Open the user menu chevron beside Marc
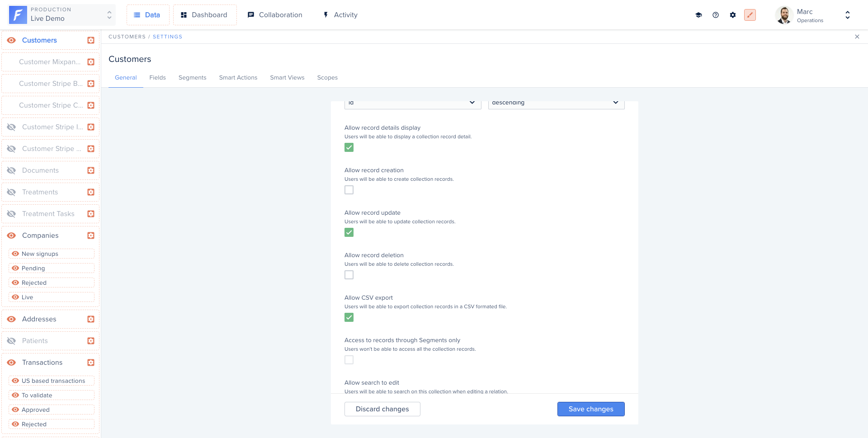This screenshot has height=438, width=868. 848,15
